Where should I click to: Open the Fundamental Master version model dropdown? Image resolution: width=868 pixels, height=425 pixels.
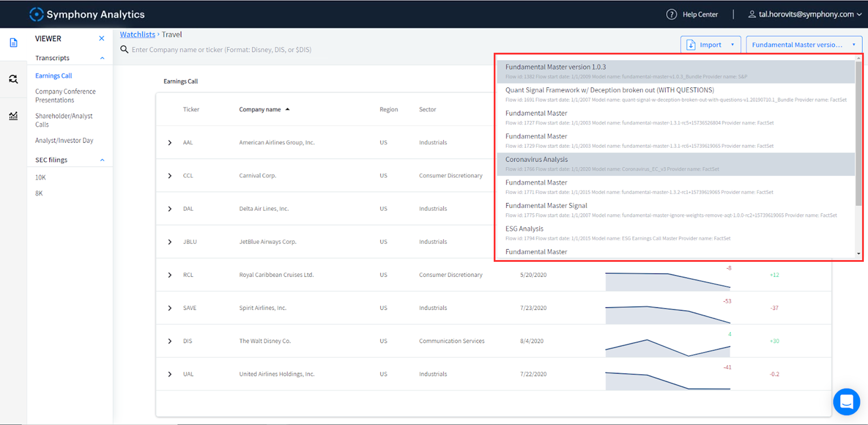point(804,45)
